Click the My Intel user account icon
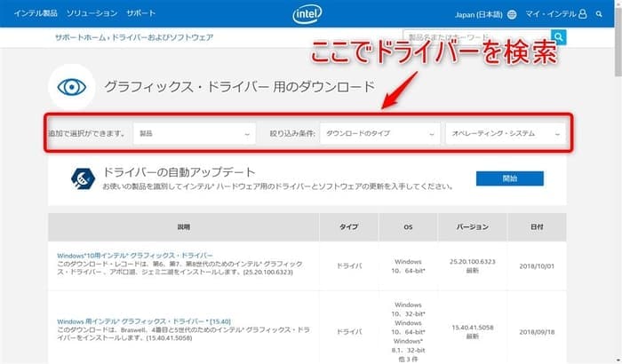Image resolution: width=622 pixels, height=364 pixels. click(x=582, y=14)
